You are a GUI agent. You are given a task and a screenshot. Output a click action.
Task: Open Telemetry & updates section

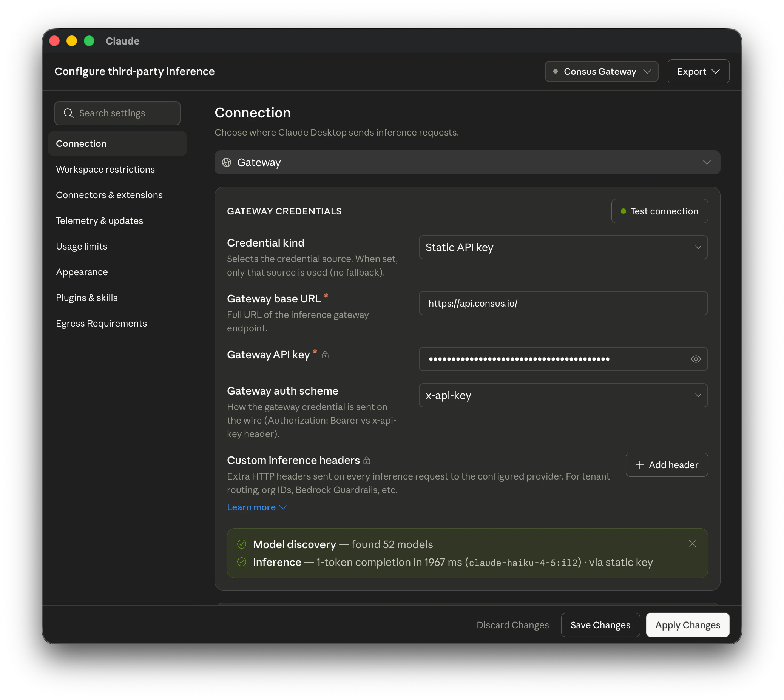[x=117, y=221]
